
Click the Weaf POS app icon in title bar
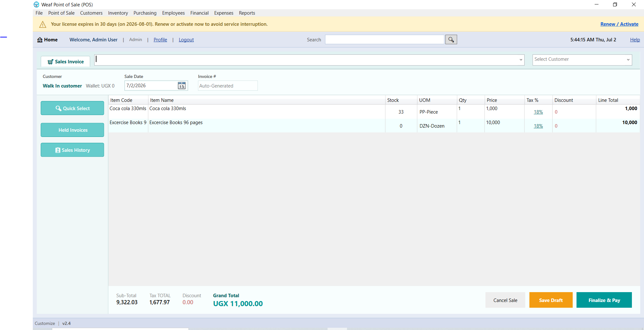pyautogui.click(x=37, y=4)
